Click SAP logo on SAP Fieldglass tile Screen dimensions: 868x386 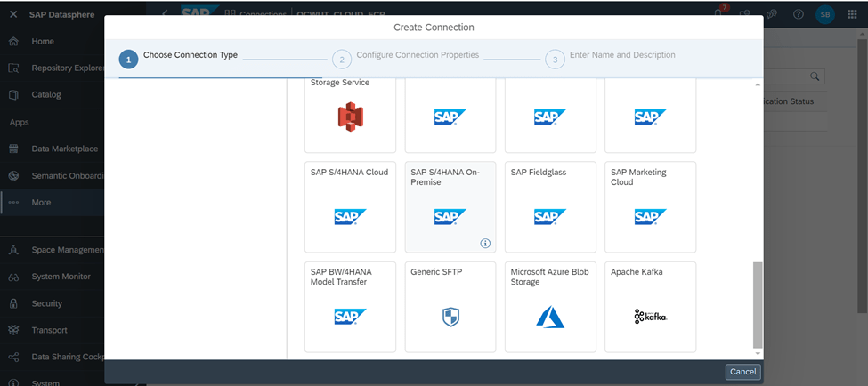tap(550, 217)
